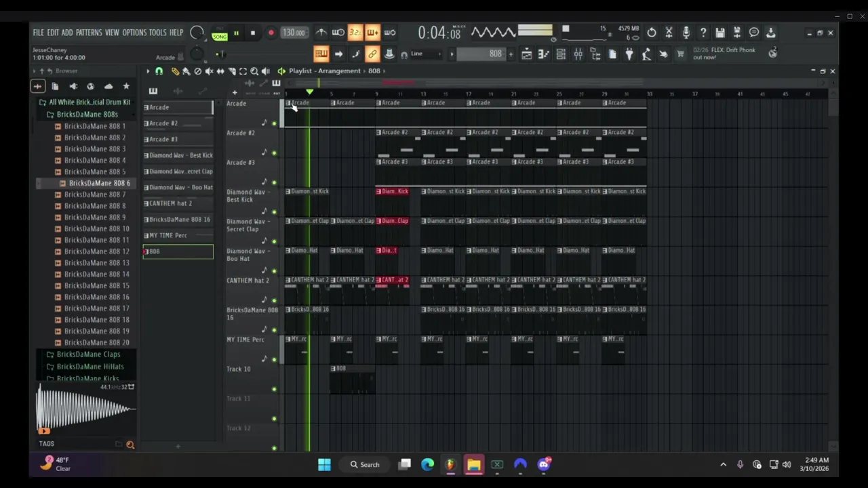868x488 pixels.
Task: Collapse browser arrow beside Browser title
Action: [35, 70]
